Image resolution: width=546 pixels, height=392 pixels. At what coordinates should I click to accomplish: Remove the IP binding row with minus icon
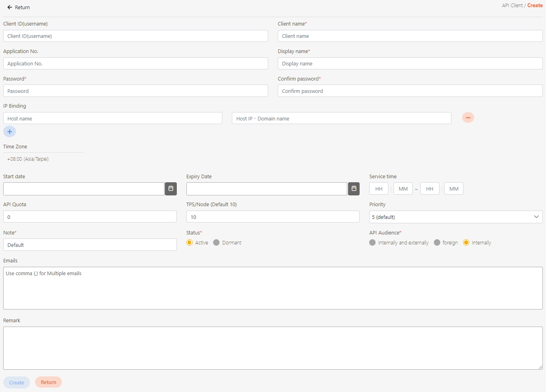click(x=468, y=118)
